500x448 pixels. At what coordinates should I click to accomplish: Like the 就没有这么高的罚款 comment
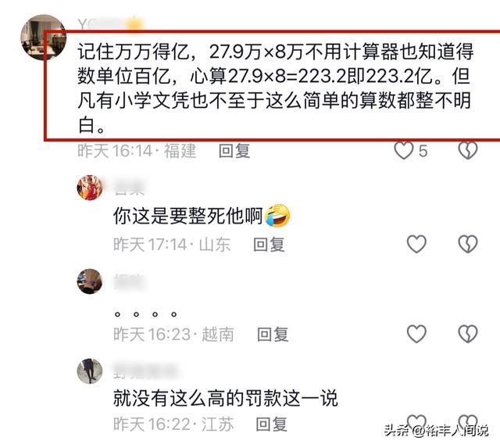click(x=416, y=422)
